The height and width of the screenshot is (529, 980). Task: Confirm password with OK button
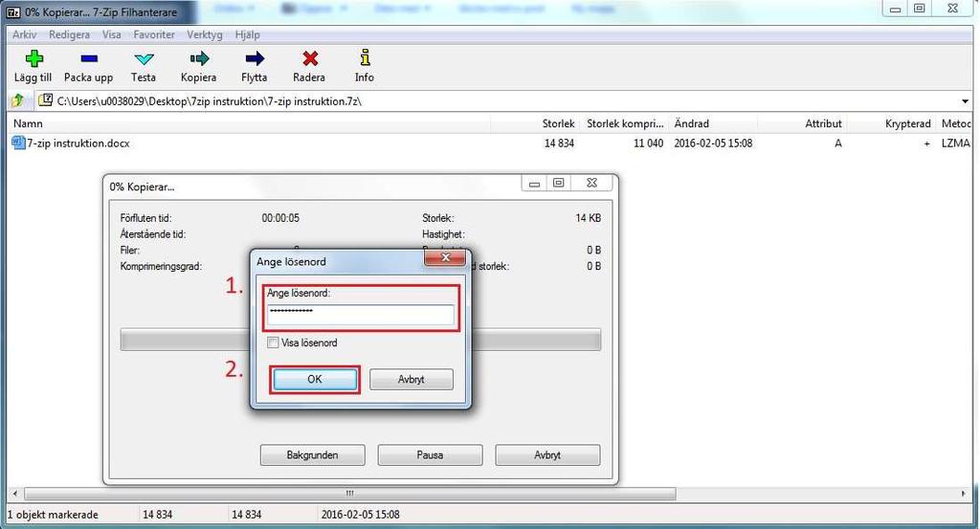pyautogui.click(x=315, y=379)
